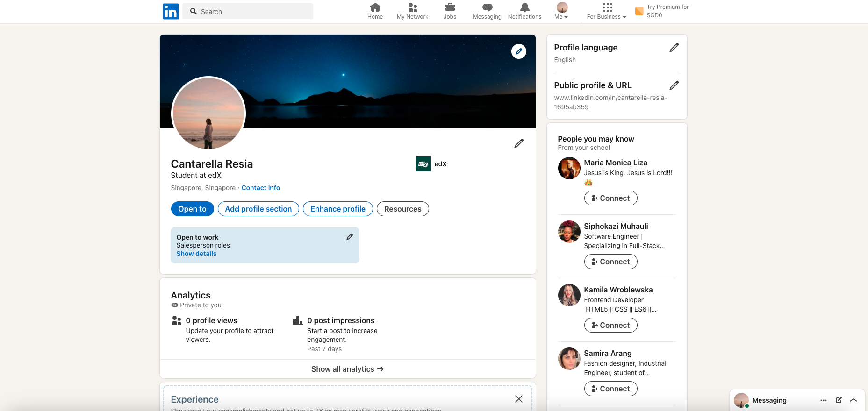Viewport: 868px width, 411px height.
Task: Click Show all analytics link
Action: (x=347, y=369)
